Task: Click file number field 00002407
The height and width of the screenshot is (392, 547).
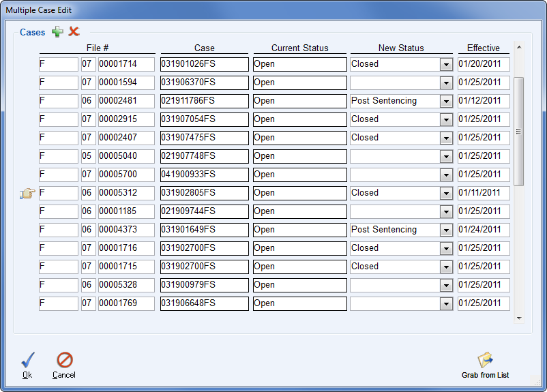Action: tap(126, 138)
